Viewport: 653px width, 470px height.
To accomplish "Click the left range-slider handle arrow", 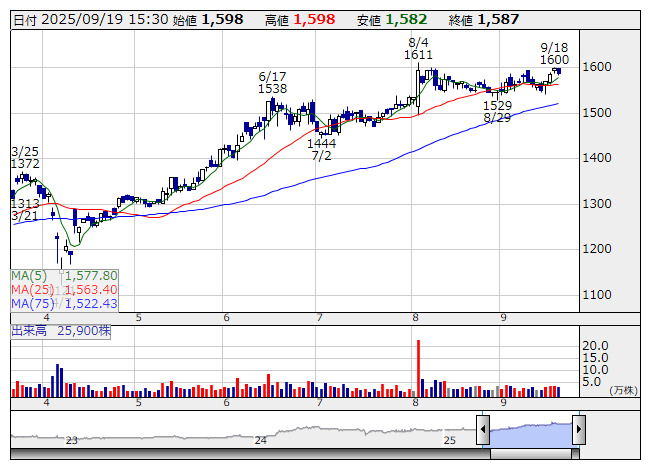I will pyautogui.click(x=483, y=429).
